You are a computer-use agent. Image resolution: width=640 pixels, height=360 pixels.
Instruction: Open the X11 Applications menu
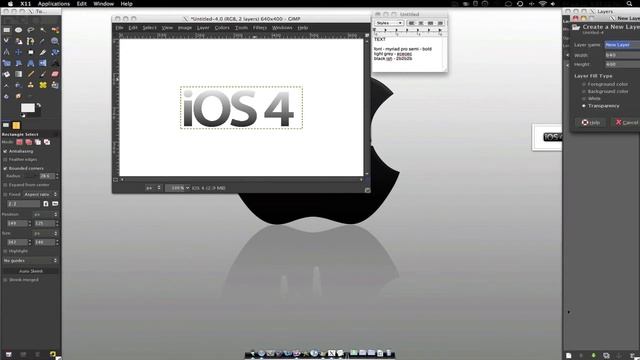[x=54, y=4]
